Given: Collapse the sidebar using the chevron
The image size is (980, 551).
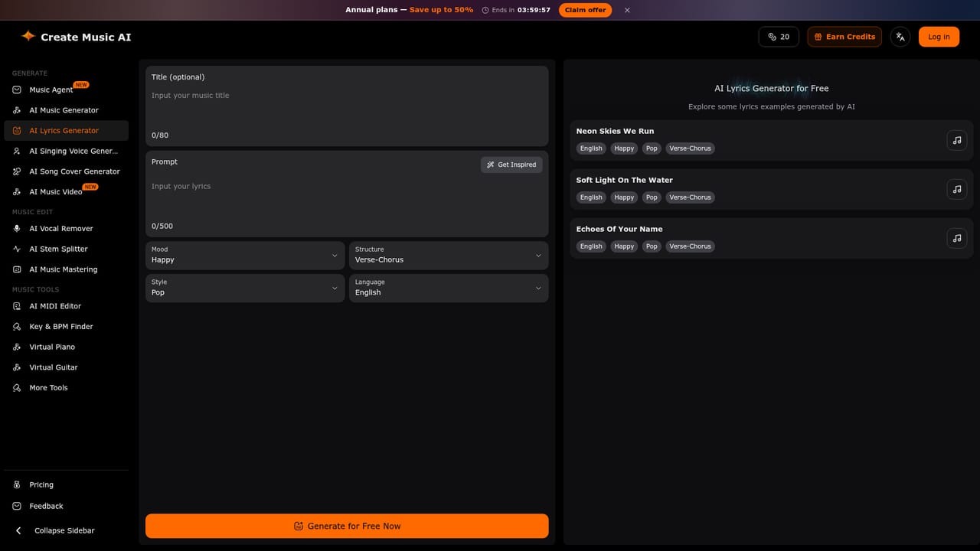Looking at the screenshot, I should pyautogui.click(x=18, y=530).
